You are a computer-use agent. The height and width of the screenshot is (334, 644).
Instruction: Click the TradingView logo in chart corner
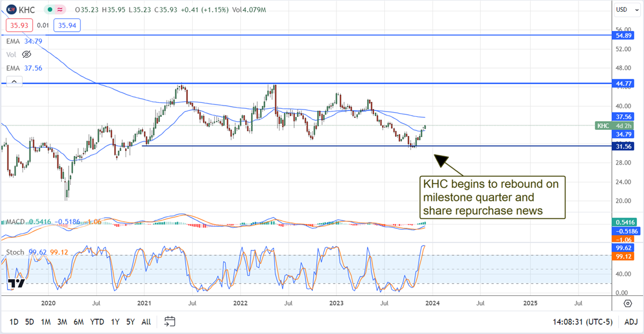tap(16, 284)
